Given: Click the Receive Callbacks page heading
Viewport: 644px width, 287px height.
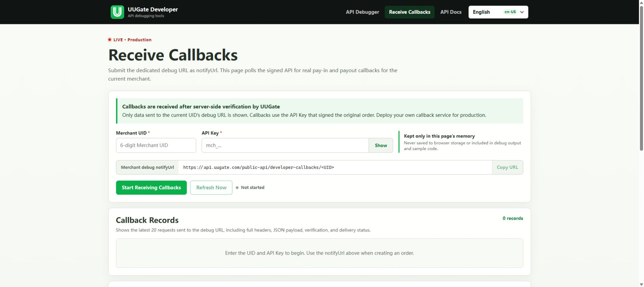Looking at the screenshot, I should tap(173, 55).
